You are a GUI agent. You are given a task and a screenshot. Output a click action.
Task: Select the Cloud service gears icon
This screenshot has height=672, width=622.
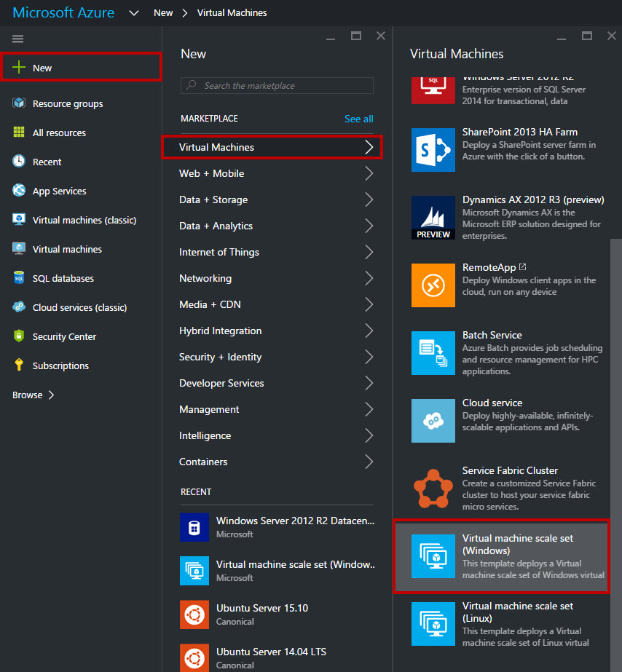tap(433, 421)
